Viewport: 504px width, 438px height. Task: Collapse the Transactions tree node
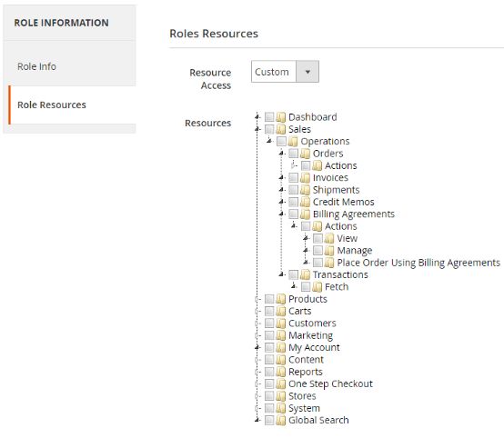[x=281, y=274]
